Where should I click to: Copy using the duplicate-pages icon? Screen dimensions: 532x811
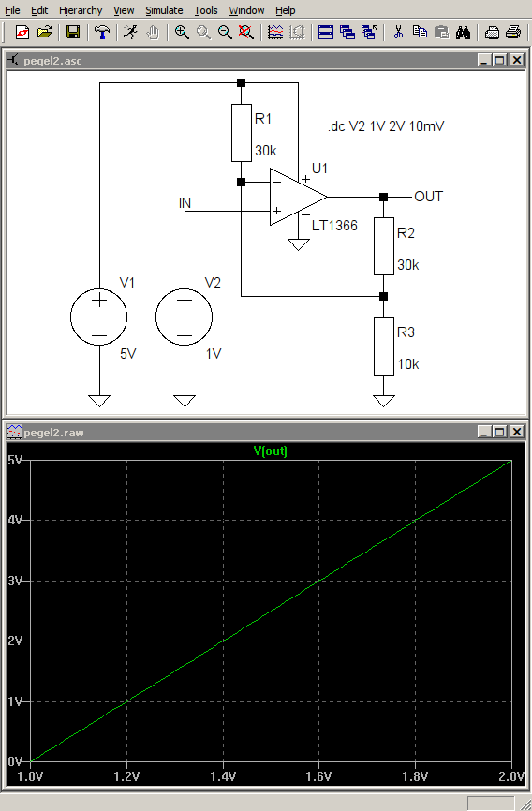(420, 33)
